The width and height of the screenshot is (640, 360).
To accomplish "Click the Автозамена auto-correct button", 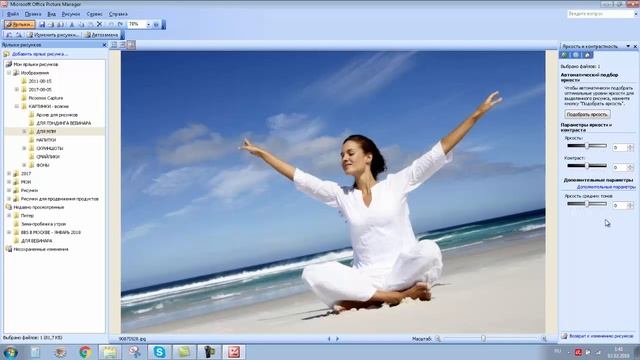I will pos(101,35).
